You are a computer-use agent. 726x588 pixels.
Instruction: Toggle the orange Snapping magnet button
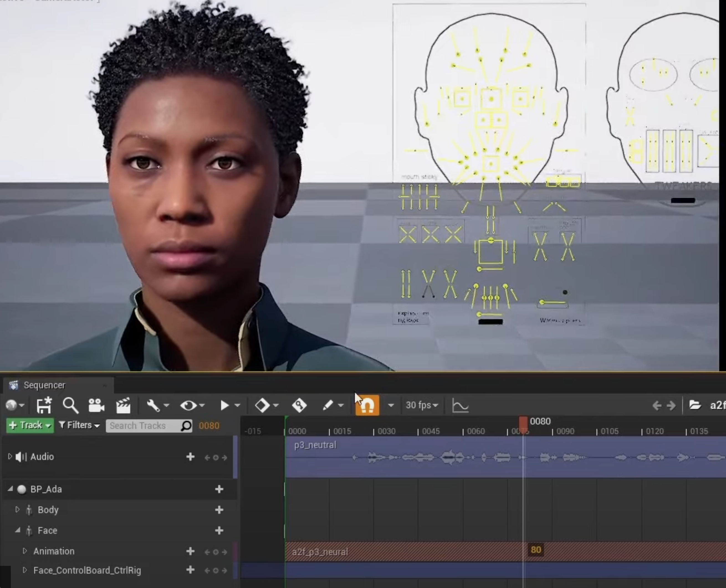[367, 405]
